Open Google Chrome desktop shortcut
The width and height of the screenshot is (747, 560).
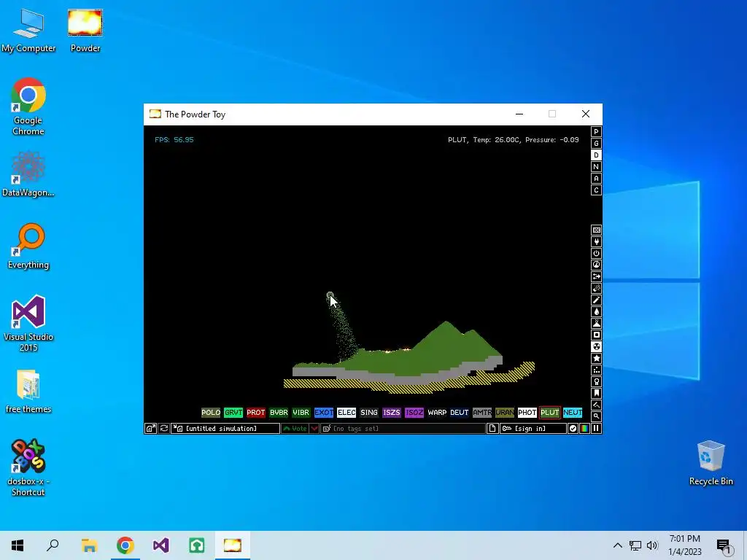tap(28, 106)
